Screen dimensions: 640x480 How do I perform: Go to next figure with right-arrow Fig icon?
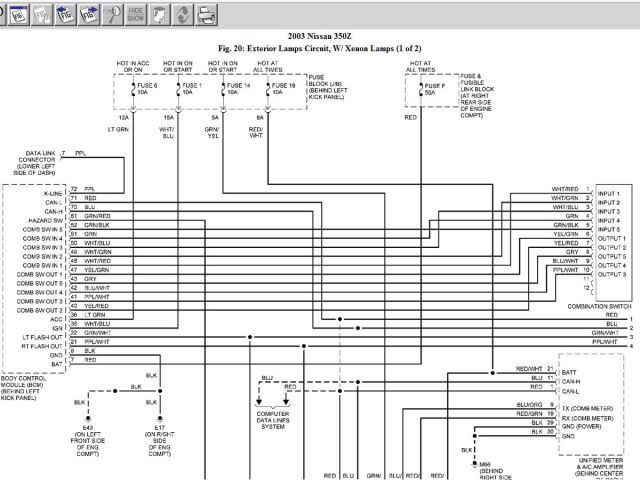click(89, 14)
